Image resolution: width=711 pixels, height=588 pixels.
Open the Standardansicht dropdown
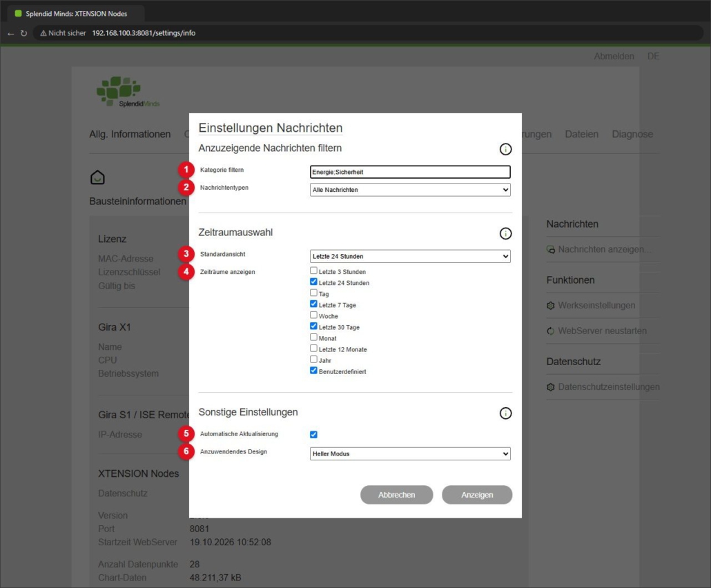(410, 256)
